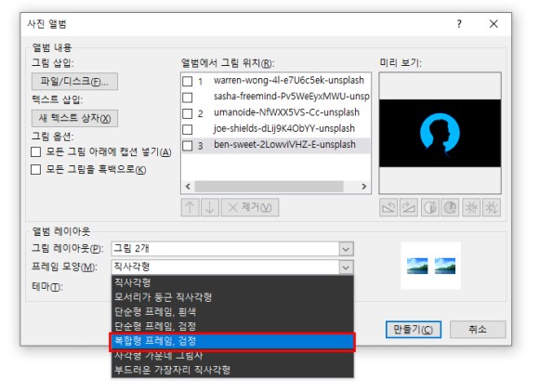The height and width of the screenshot is (392, 539).
Task: Click the decrease brightness icon
Action: 492,207
